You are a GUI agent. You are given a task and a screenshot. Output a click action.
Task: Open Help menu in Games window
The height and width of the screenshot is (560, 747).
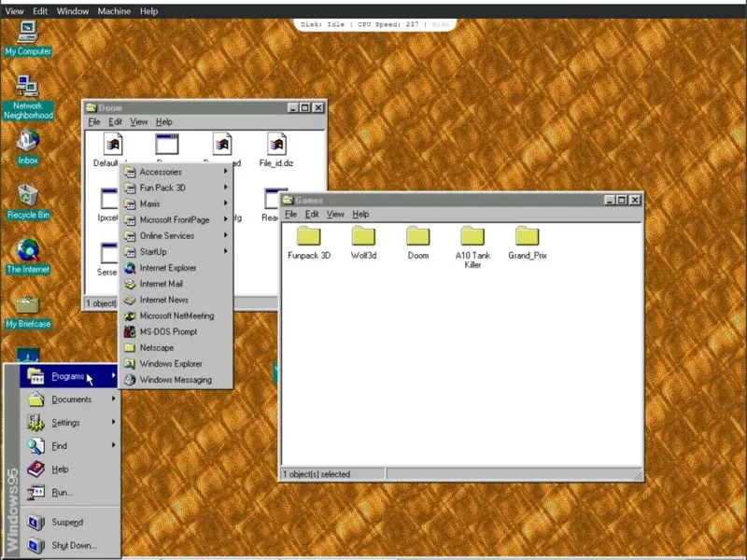click(x=360, y=215)
